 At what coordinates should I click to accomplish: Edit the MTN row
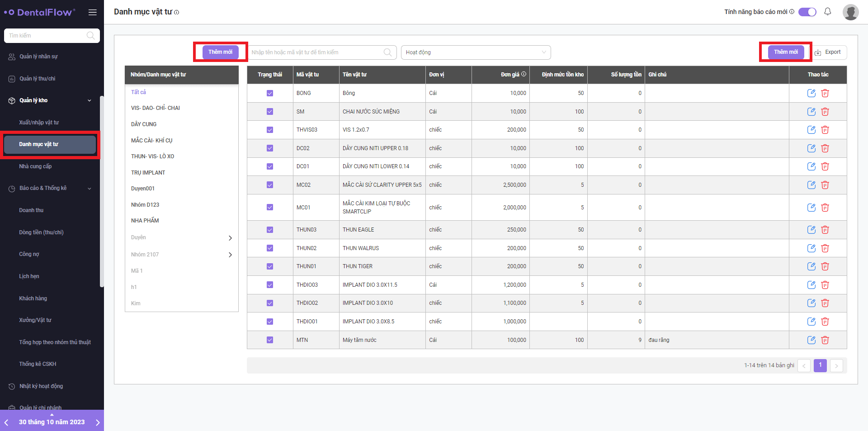[811, 340]
